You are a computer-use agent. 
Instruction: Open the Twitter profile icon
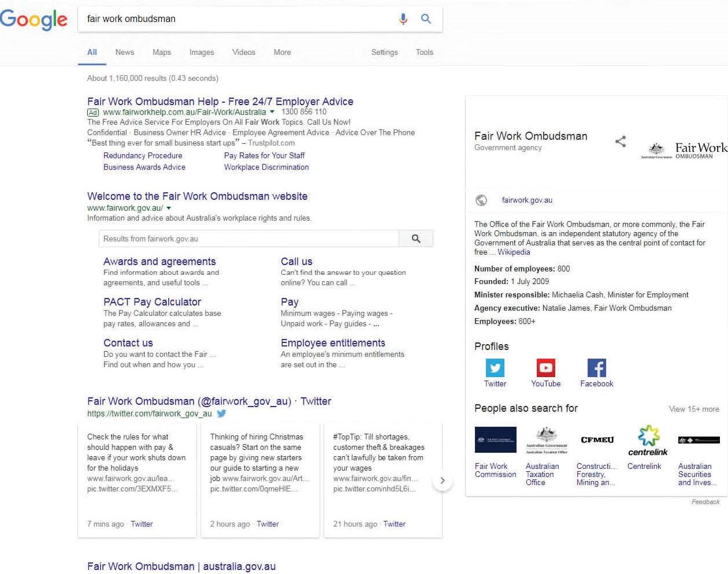click(x=495, y=368)
